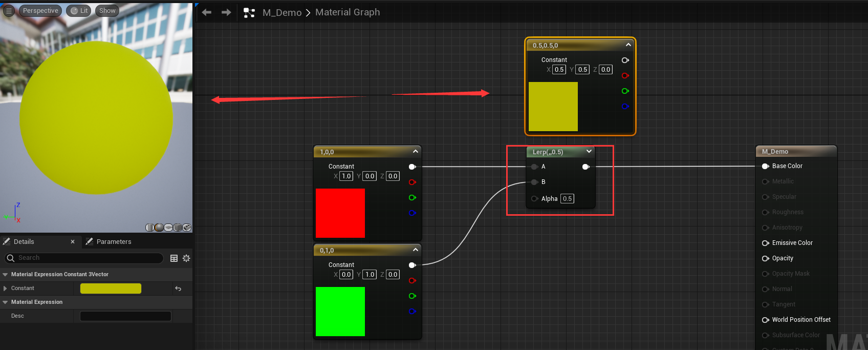This screenshot has height=350, width=868.
Task: Click the 1,0,0 node RGB output pin
Action: pos(412,167)
